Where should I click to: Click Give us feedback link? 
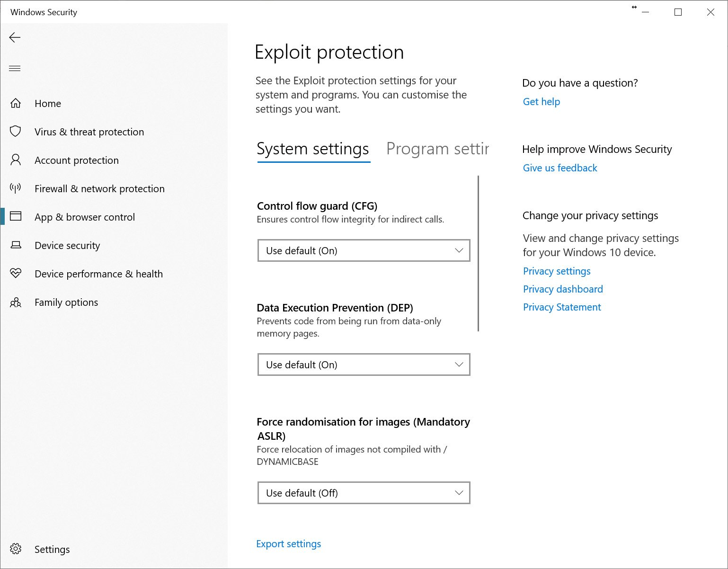560,168
